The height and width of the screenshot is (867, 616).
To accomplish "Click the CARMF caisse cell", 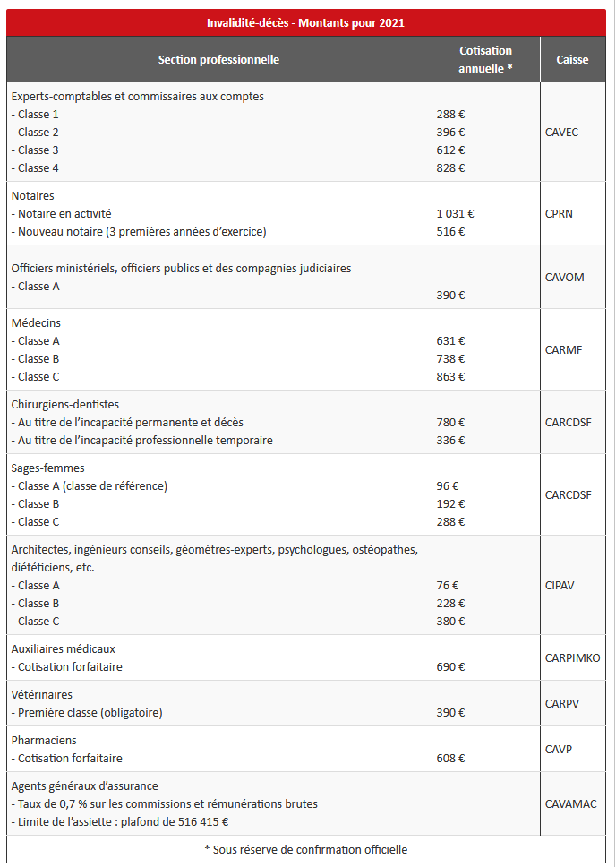I will click(563, 349).
